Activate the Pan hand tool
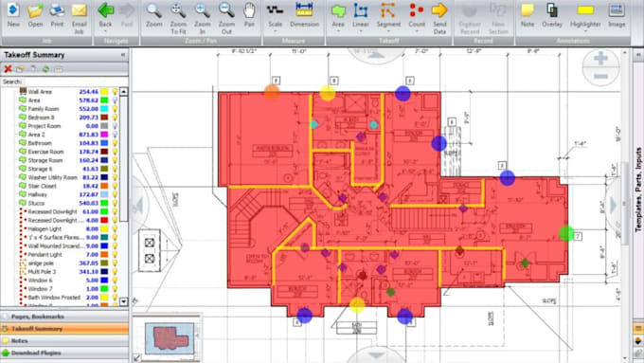 [x=249, y=15]
